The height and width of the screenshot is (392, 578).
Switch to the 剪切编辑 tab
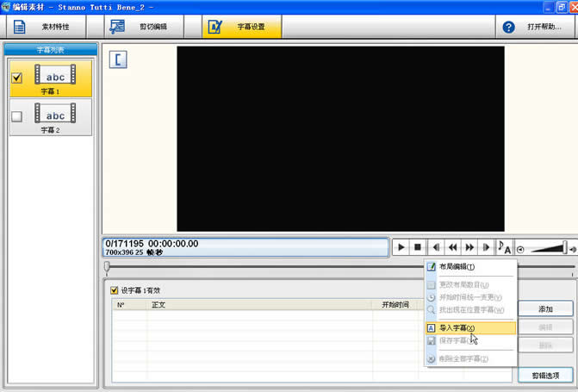click(x=144, y=27)
